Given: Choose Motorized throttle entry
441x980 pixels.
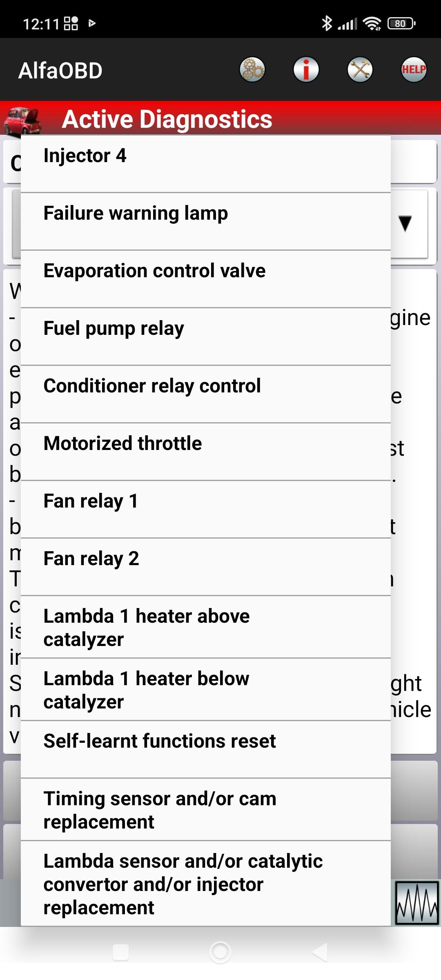Looking at the screenshot, I should point(205,451).
